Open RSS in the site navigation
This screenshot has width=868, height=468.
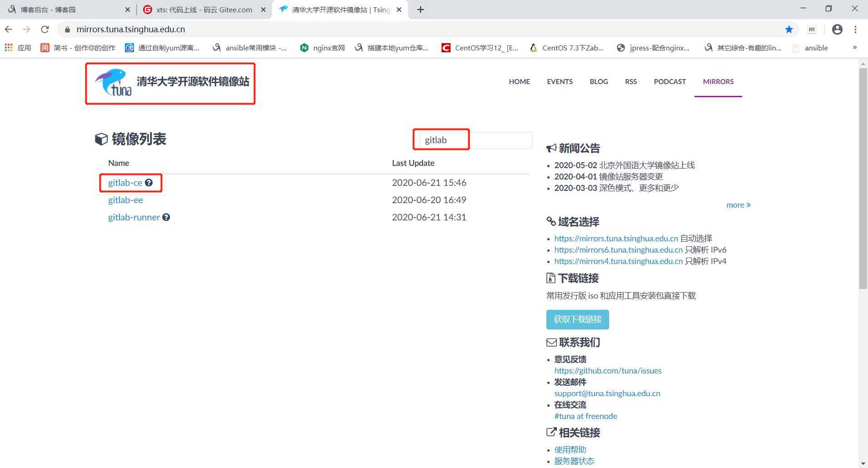(631, 82)
